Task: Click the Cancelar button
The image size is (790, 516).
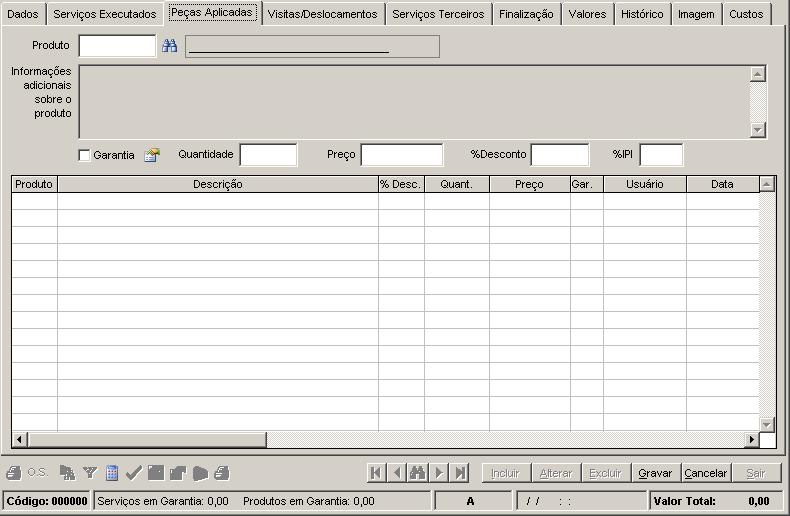Action: 705,473
